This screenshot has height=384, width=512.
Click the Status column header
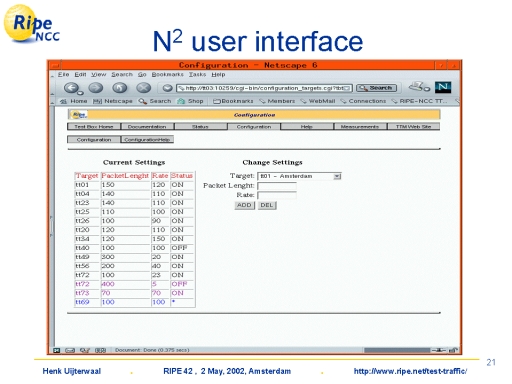[x=182, y=176]
